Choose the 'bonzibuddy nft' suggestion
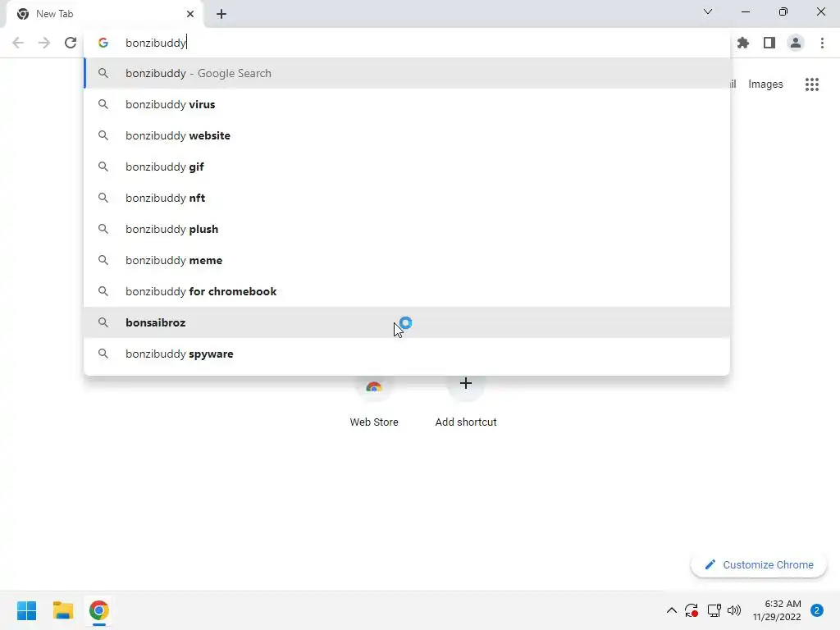 tap(407, 198)
